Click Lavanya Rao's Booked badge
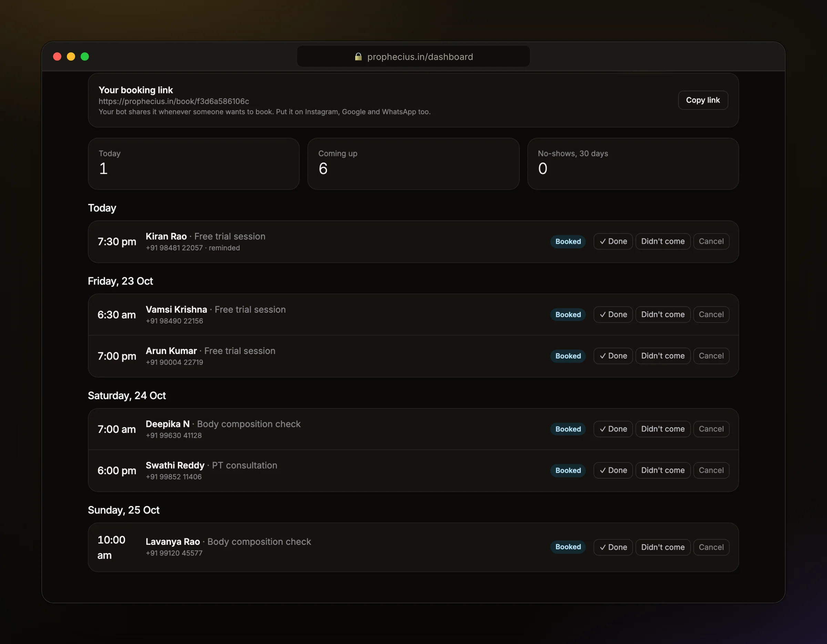 click(x=568, y=547)
